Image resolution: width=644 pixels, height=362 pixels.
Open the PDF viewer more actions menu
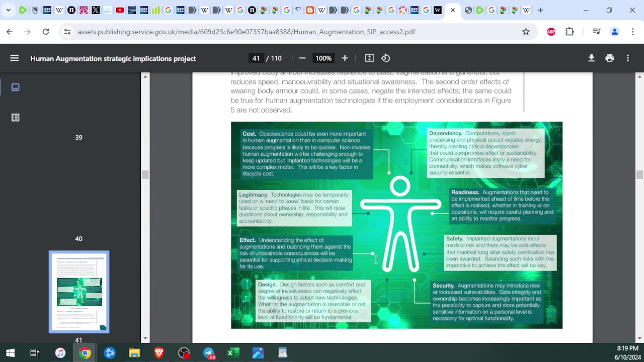(x=628, y=58)
